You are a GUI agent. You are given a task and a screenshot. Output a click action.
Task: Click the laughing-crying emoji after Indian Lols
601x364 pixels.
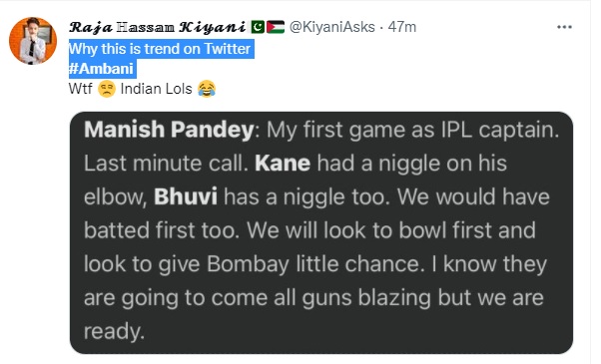coord(207,89)
